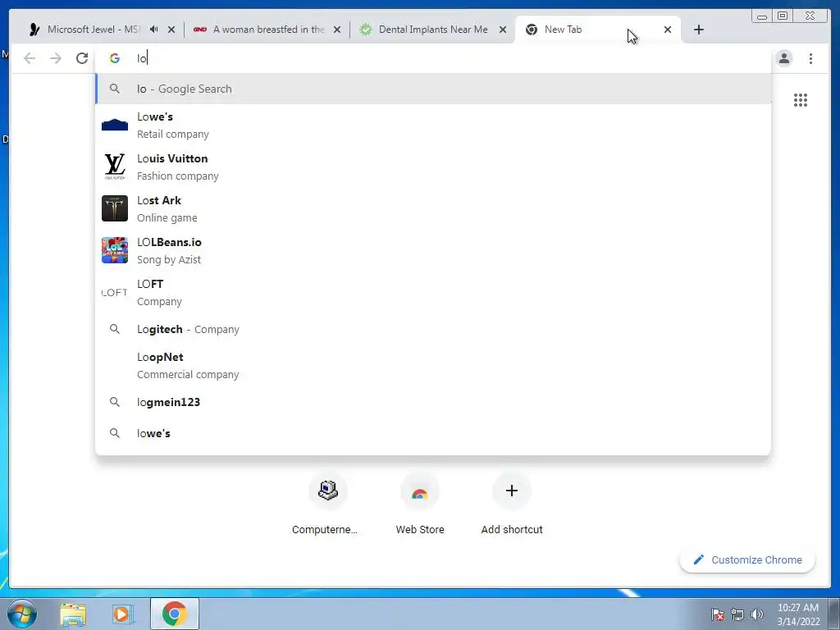
Task: Open Windows Explorer from the taskbar
Action: click(73, 614)
